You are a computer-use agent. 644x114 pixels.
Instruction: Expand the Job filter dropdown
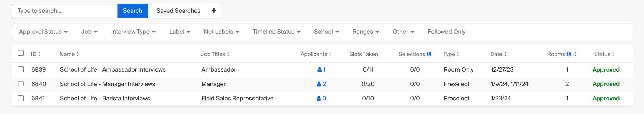tap(89, 32)
